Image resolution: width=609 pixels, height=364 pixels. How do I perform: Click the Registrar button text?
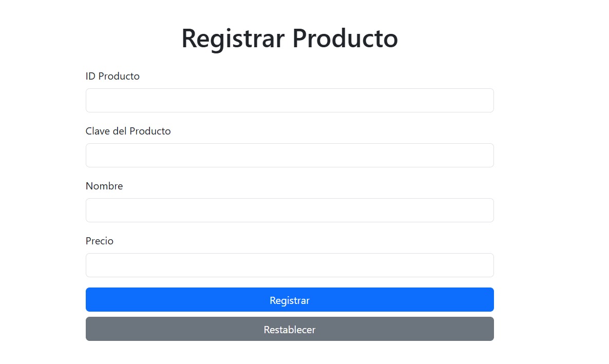(289, 300)
